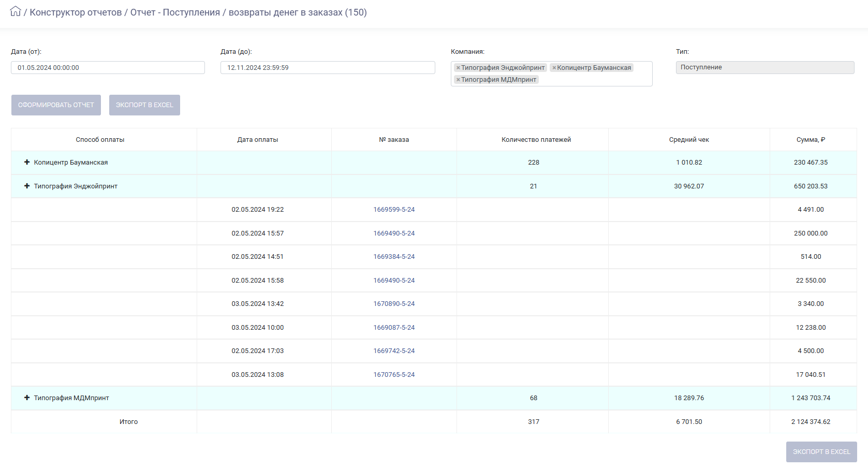The height and width of the screenshot is (469, 868).
Task: Open order link 1669384-5-24
Action: click(x=394, y=257)
